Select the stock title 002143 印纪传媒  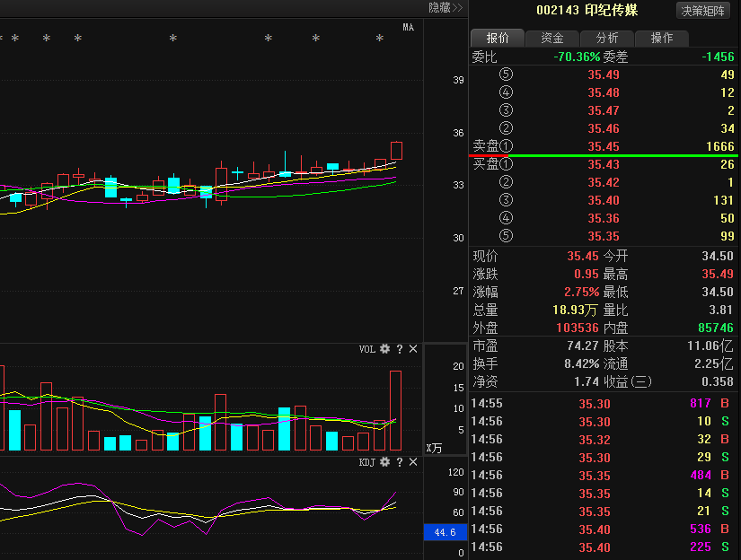(587, 11)
